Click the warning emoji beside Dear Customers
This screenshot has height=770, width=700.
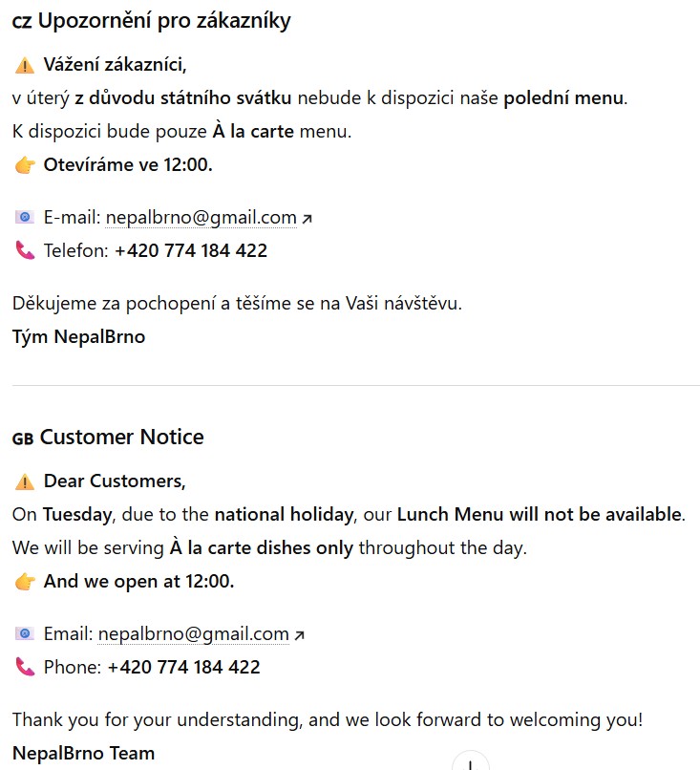[25, 481]
